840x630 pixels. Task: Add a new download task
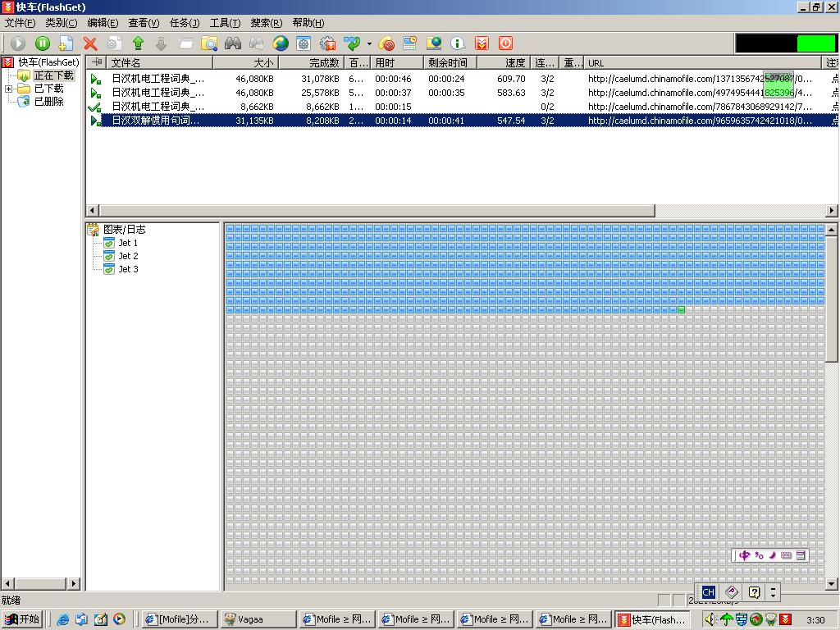pyautogui.click(x=66, y=43)
